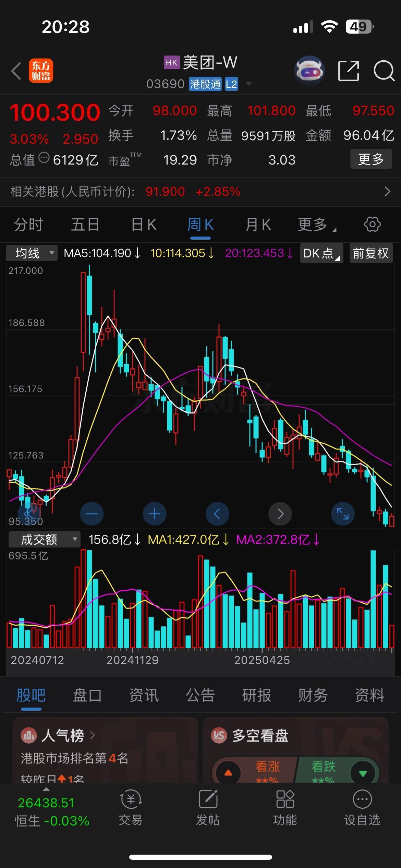Open the 前复权 adjustment selector
Viewport: 401px width, 868px height.
click(371, 253)
